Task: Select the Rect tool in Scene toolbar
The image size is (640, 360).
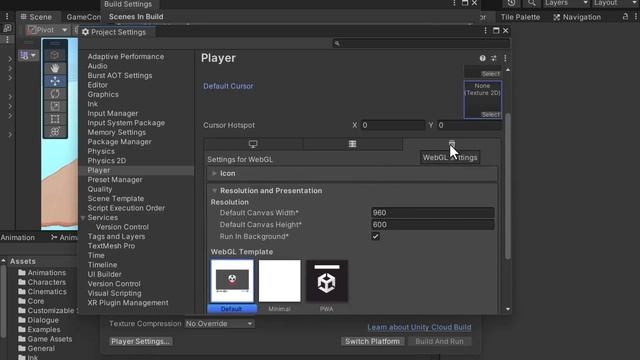Action: [x=55, y=119]
